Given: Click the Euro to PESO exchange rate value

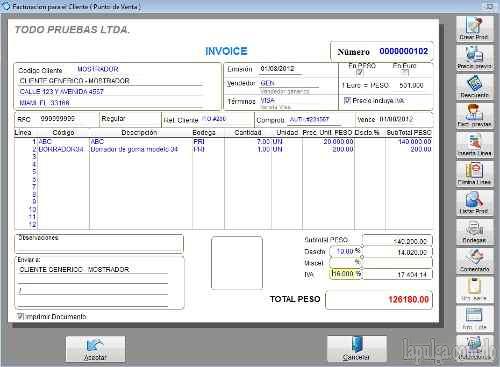Looking at the screenshot, I should click(x=411, y=85).
